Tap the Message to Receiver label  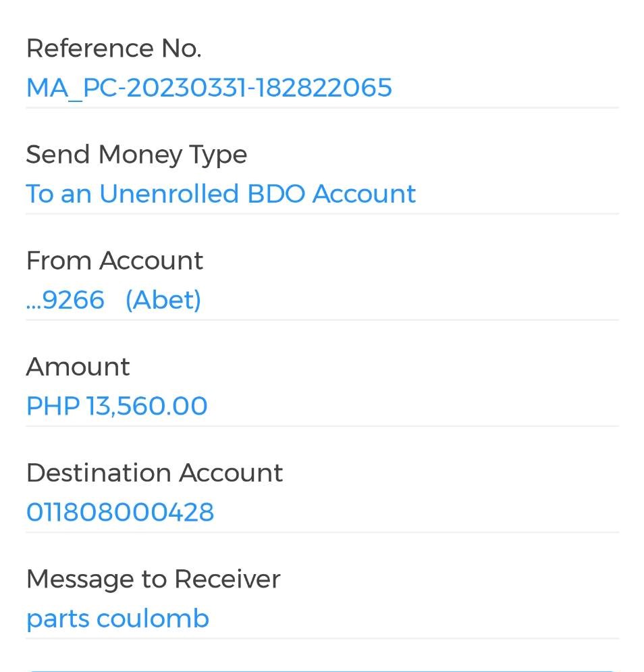(x=153, y=579)
